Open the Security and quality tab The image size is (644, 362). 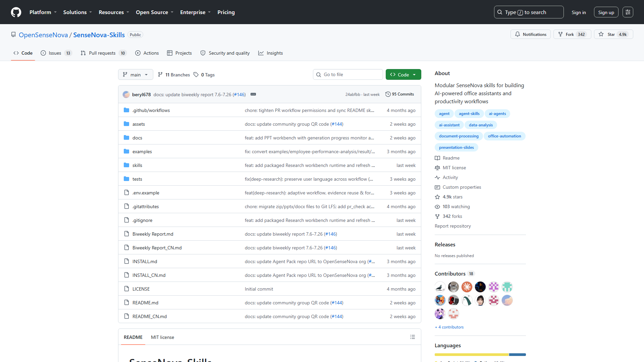[x=225, y=53]
